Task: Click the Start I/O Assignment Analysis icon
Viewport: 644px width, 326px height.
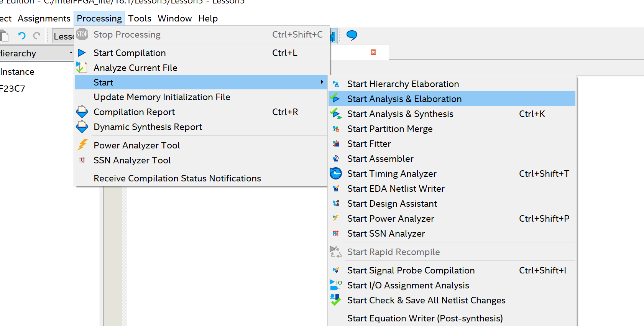Action: click(336, 285)
